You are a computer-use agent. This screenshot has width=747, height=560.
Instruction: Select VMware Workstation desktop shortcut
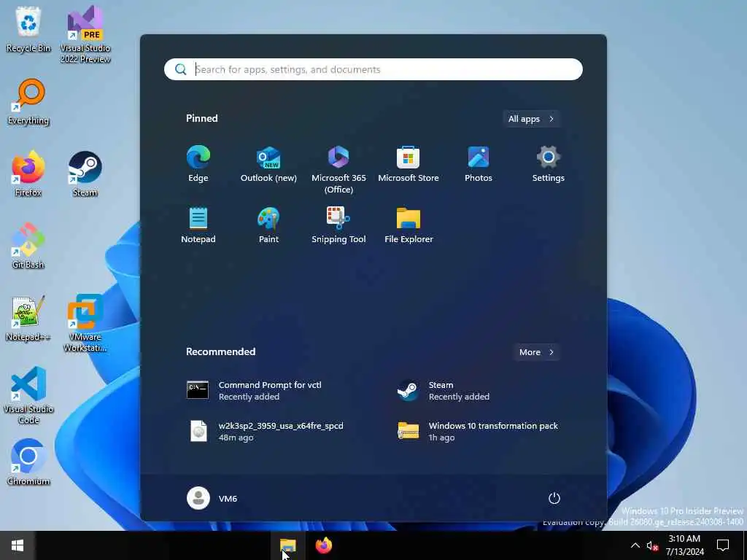[x=85, y=323]
